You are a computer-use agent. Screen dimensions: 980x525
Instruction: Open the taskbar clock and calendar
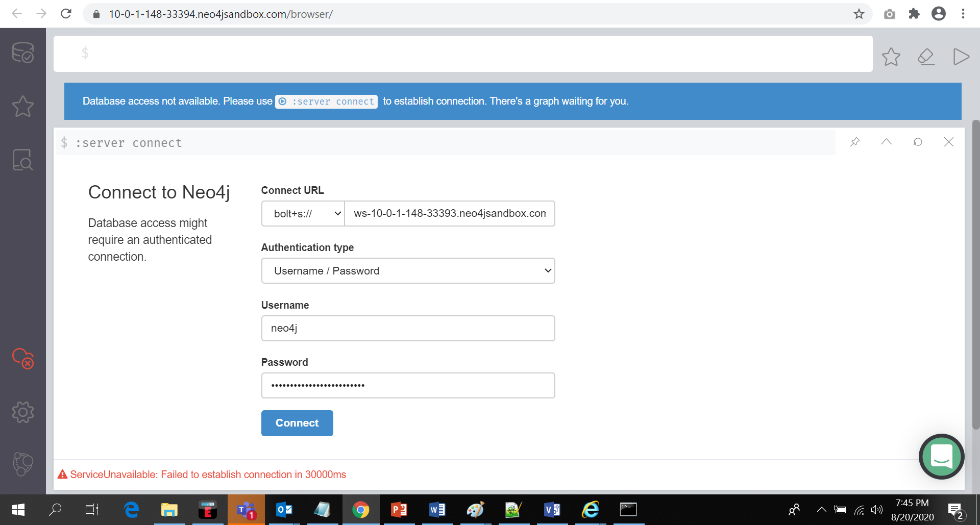coord(913,510)
